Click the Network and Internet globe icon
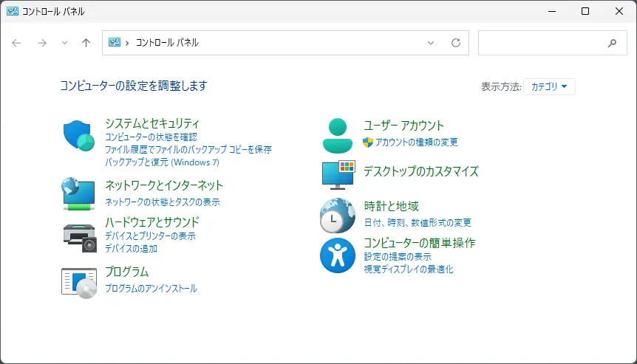The width and height of the screenshot is (637, 364). (78, 193)
